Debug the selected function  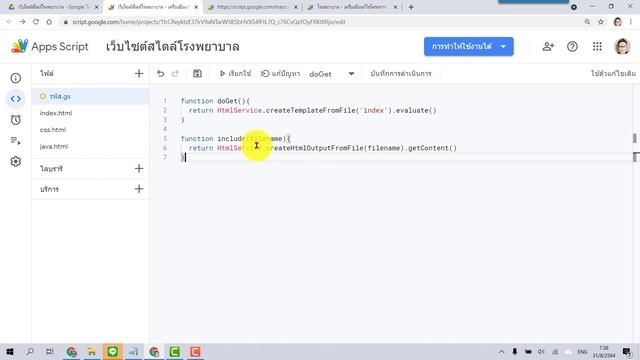[280, 73]
